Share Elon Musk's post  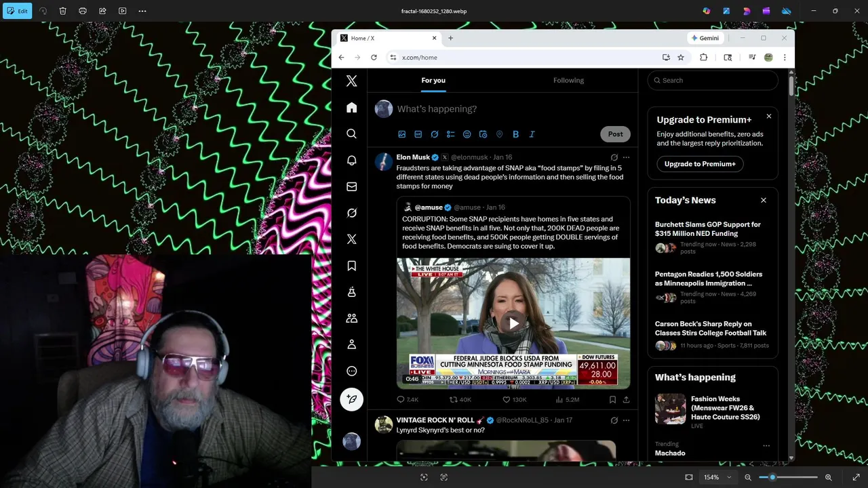coord(626,400)
